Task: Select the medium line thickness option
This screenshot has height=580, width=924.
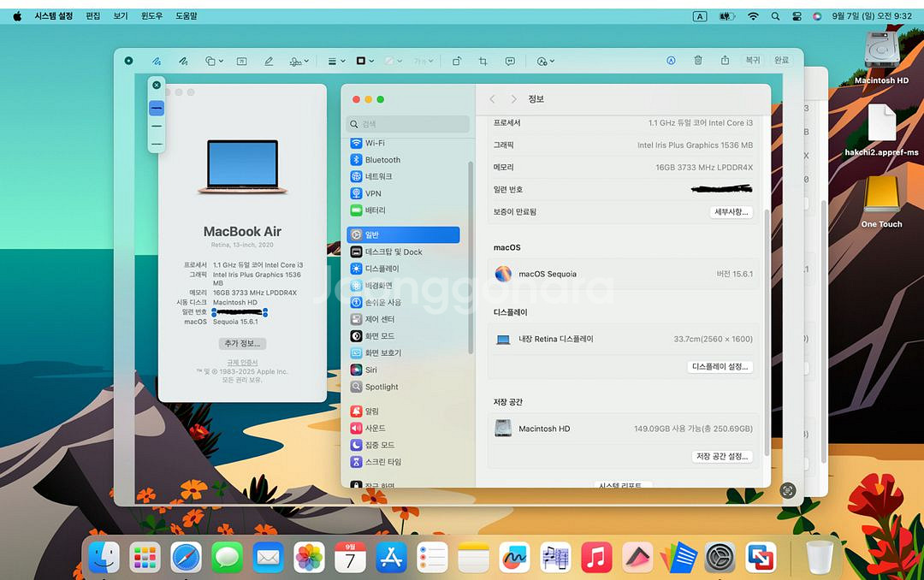Action: coord(157,127)
